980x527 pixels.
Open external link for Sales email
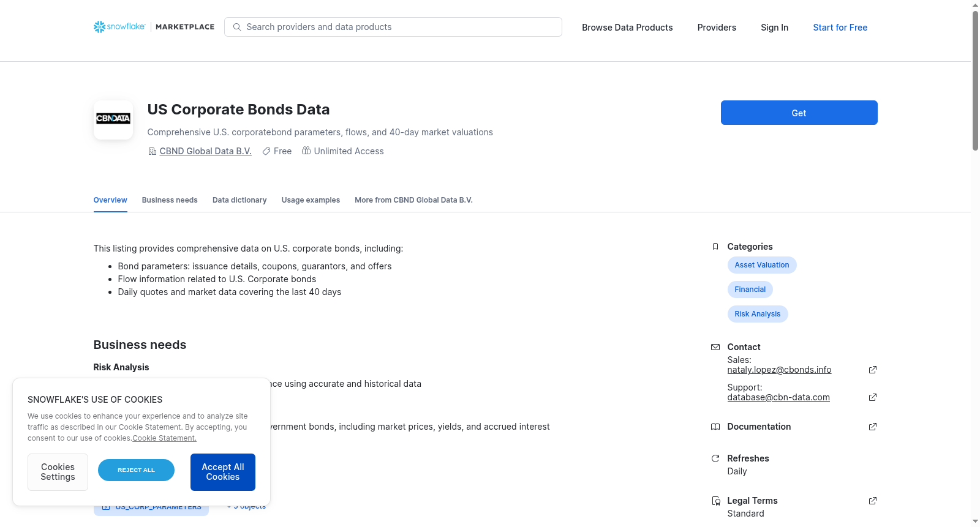(873, 370)
